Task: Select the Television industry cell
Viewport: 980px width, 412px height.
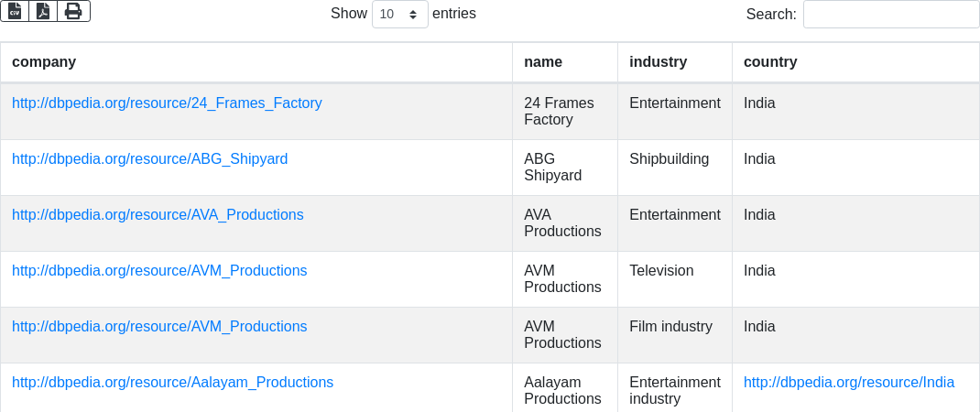Action: click(661, 271)
